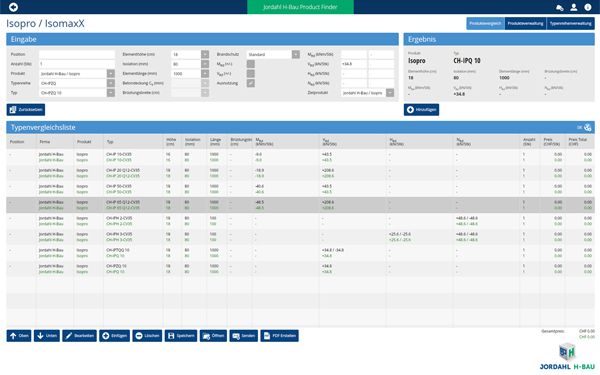The image size is (600, 375).
Task: Enable the MRd (+/-) checkbox
Action: point(251,64)
